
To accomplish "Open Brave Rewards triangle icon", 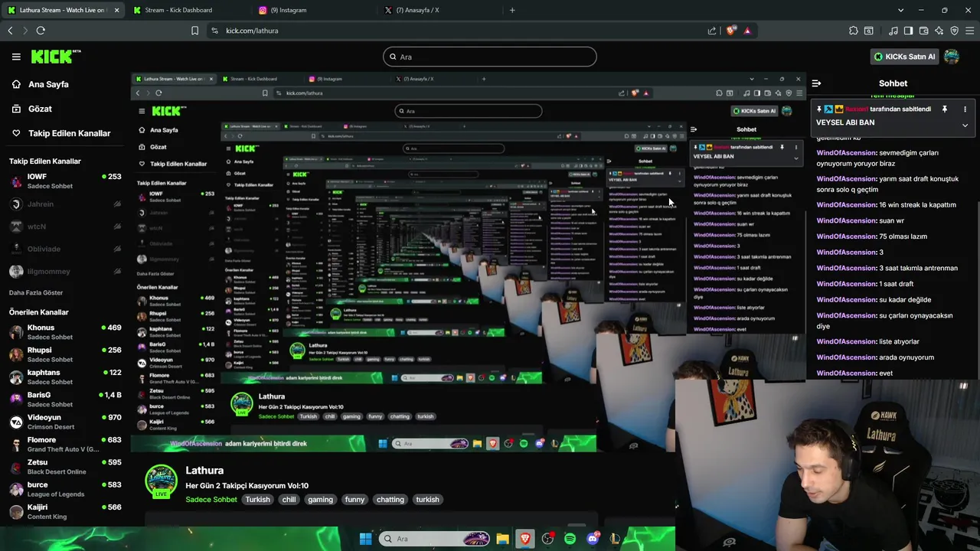I will pos(747,31).
